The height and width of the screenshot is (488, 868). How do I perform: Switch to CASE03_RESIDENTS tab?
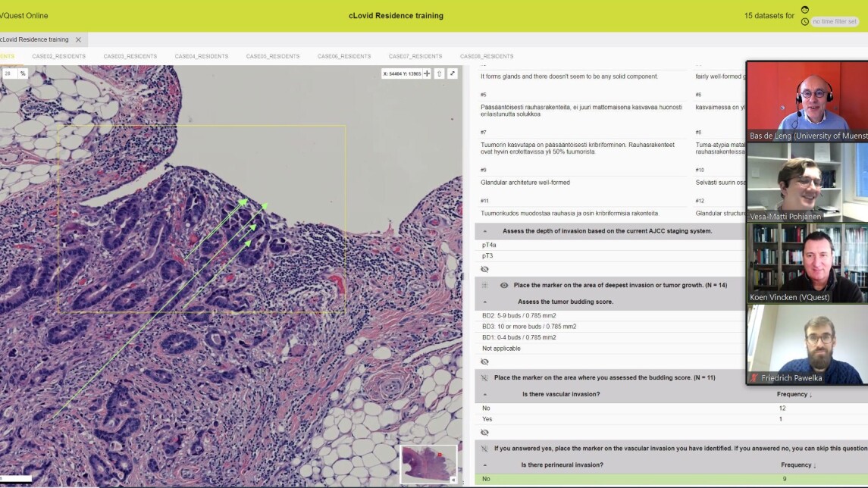tap(130, 56)
